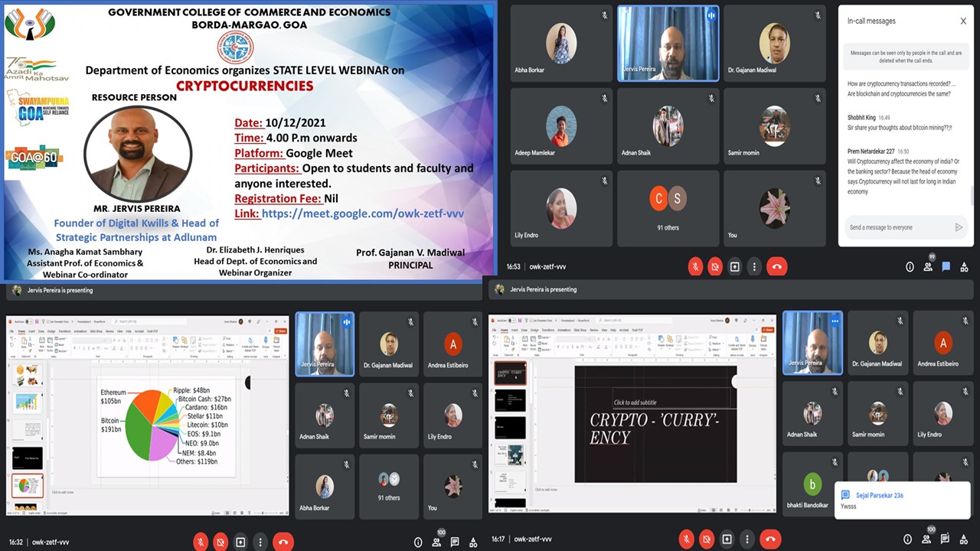Click three-dot icon on Jervis Pereira's video tile
Image resolution: width=980 pixels, height=551 pixels.
tap(835, 321)
